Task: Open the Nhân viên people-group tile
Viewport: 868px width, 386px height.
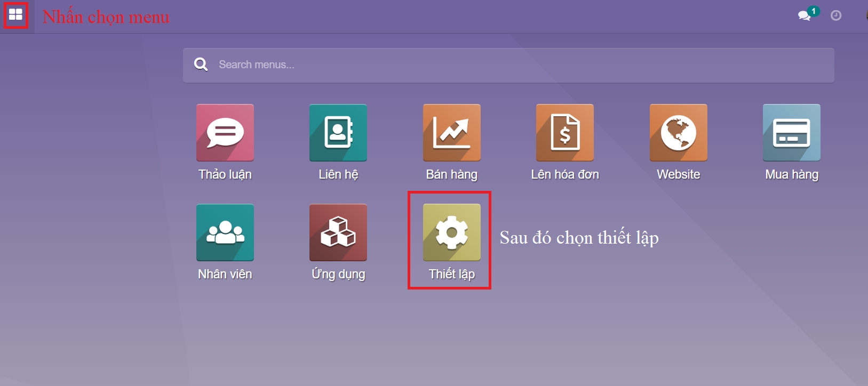Action: point(225,232)
